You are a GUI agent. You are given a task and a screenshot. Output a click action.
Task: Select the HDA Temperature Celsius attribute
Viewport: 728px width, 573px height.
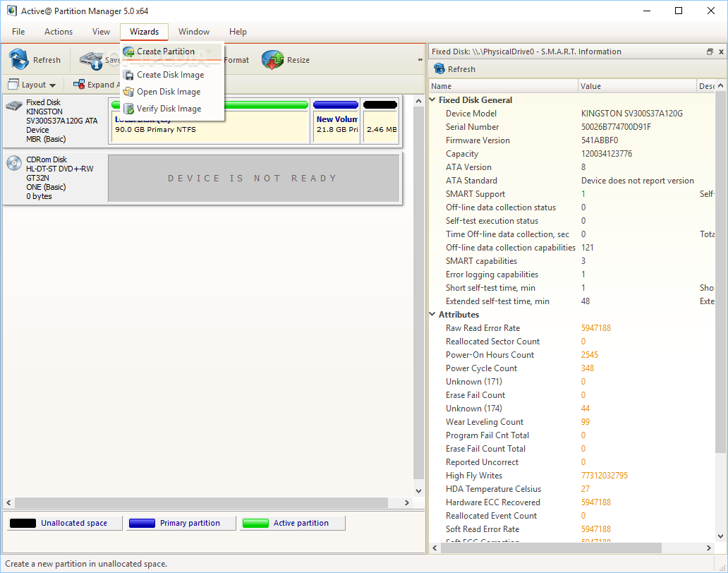[572, 489]
